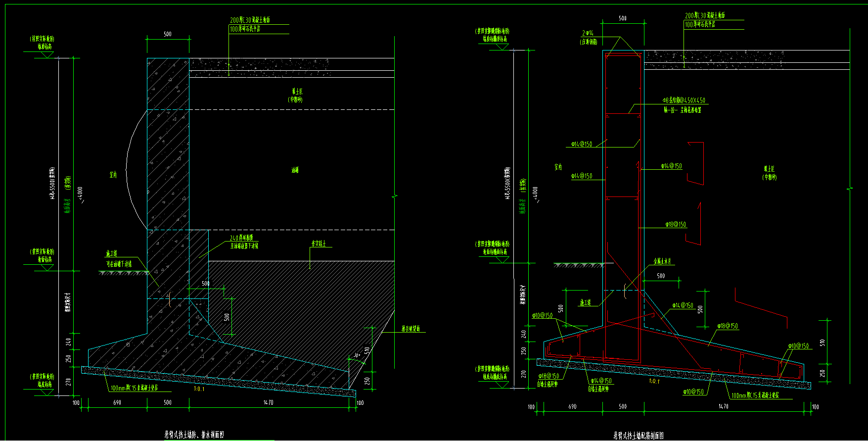This screenshot has width=868, height=441.
Task: Click the <4000 height dimension in left drawing
Action: tap(81, 195)
